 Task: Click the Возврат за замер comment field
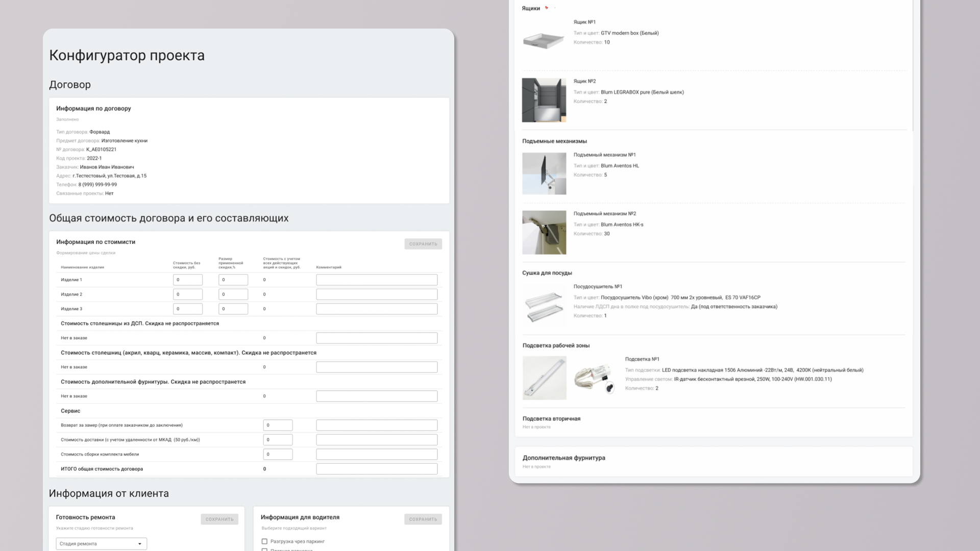[x=377, y=425]
